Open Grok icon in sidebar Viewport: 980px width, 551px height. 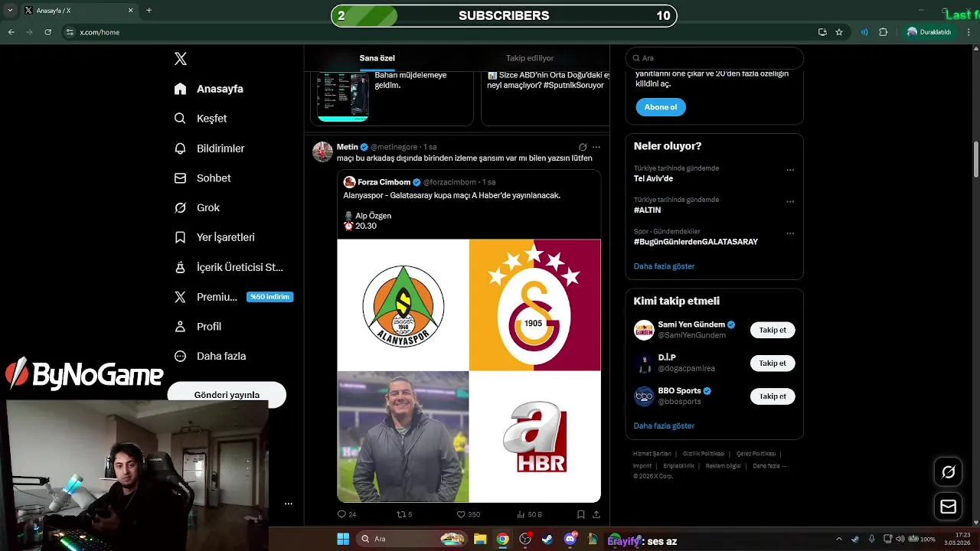coord(180,207)
